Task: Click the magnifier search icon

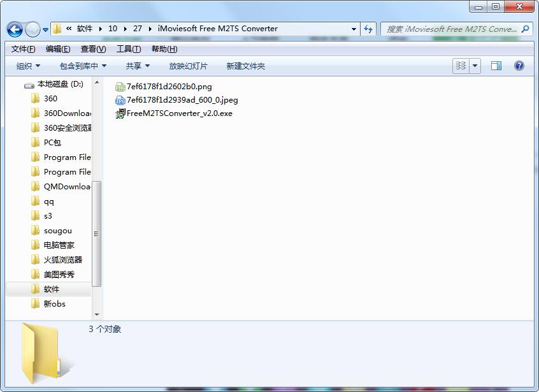Action: pyautogui.click(x=525, y=29)
